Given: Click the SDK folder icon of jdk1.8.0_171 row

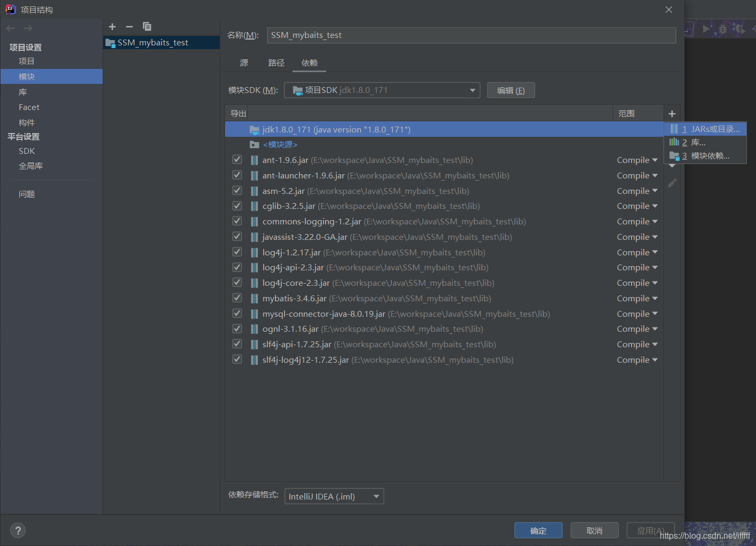Looking at the screenshot, I should coord(254,129).
